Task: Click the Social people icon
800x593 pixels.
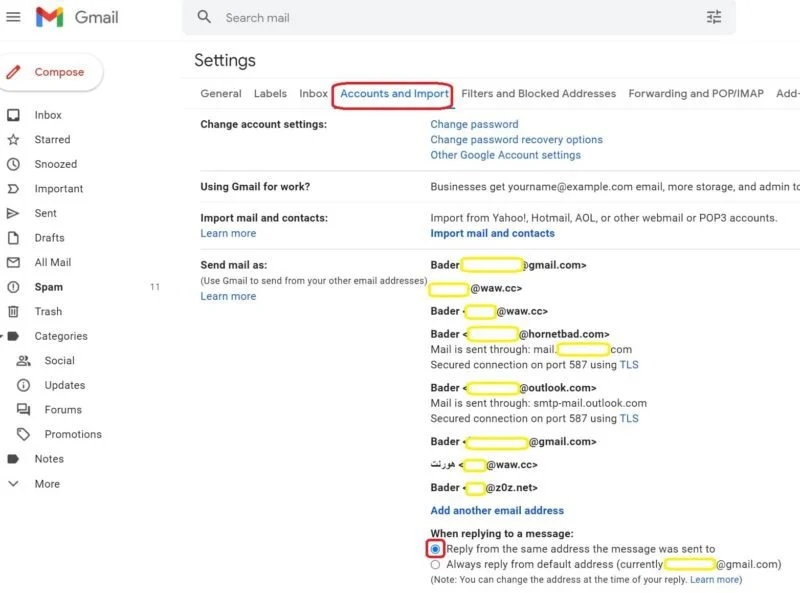Action: [23, 360]
